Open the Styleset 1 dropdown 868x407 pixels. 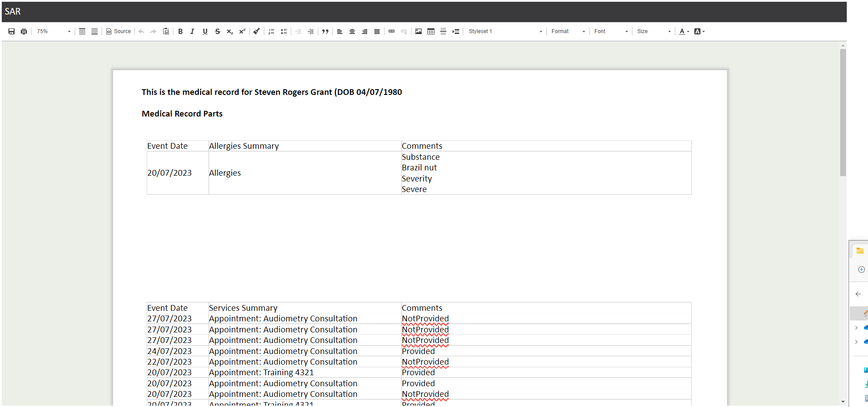tap(504, 31)
